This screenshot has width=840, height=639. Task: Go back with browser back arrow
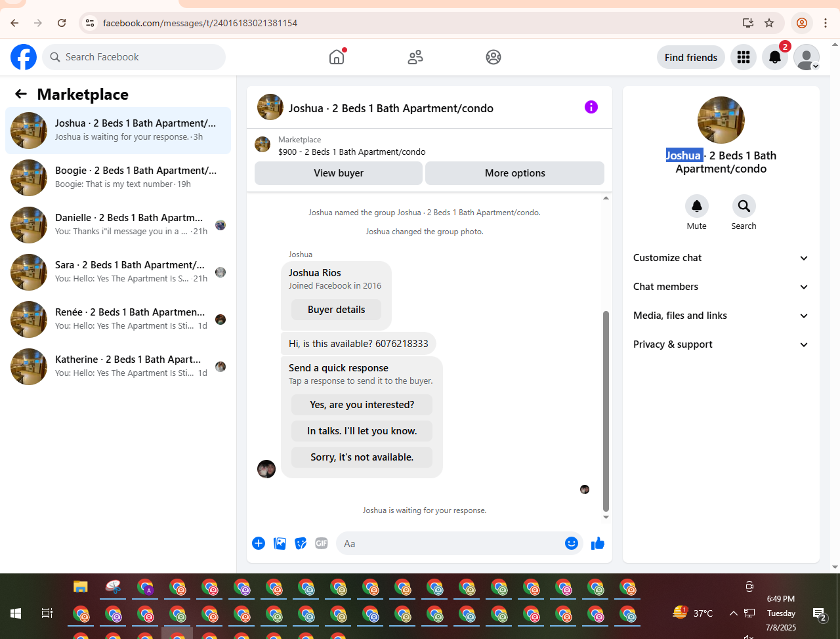(x=14, y=23)
